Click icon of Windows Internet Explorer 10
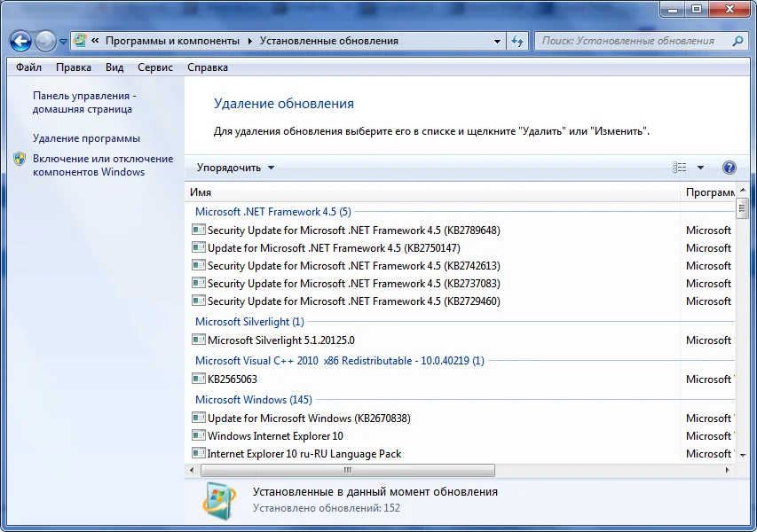Screen dimensions: 757x532 (199, 435)
